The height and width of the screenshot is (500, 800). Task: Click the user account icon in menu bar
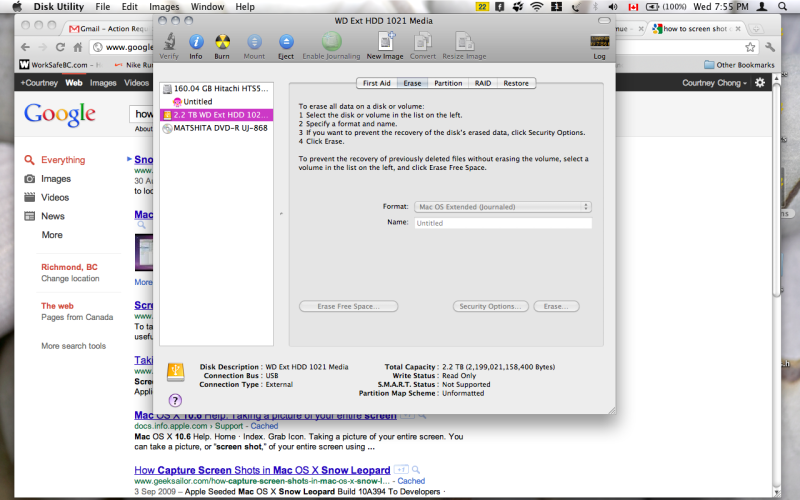coord(762,7)
